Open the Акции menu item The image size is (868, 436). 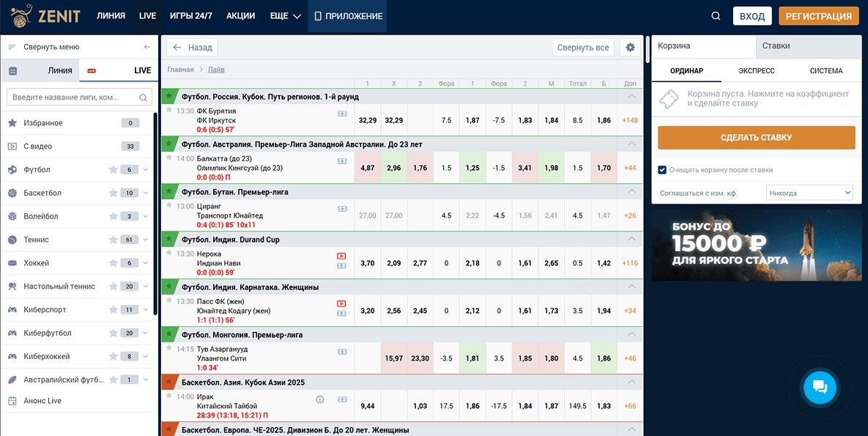(x=240, y=16)
